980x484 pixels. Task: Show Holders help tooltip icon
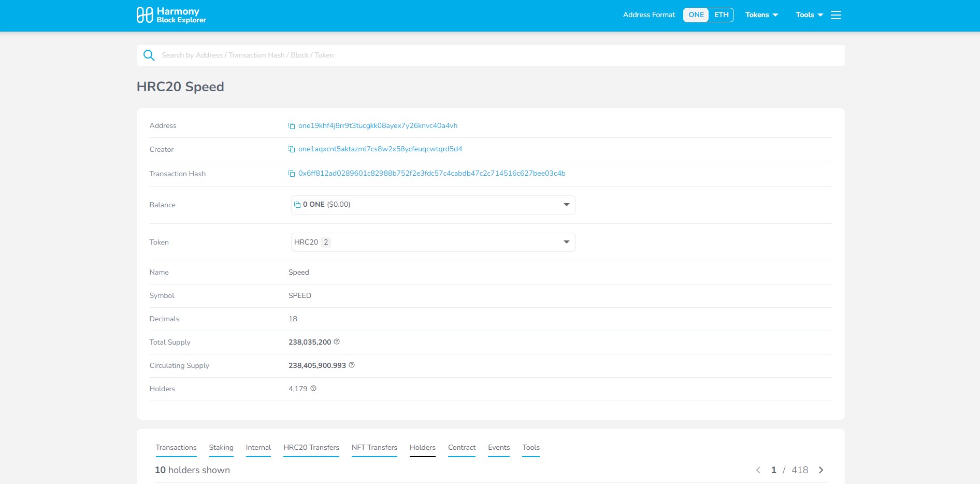pyautogui.click(x=313, y=389)
